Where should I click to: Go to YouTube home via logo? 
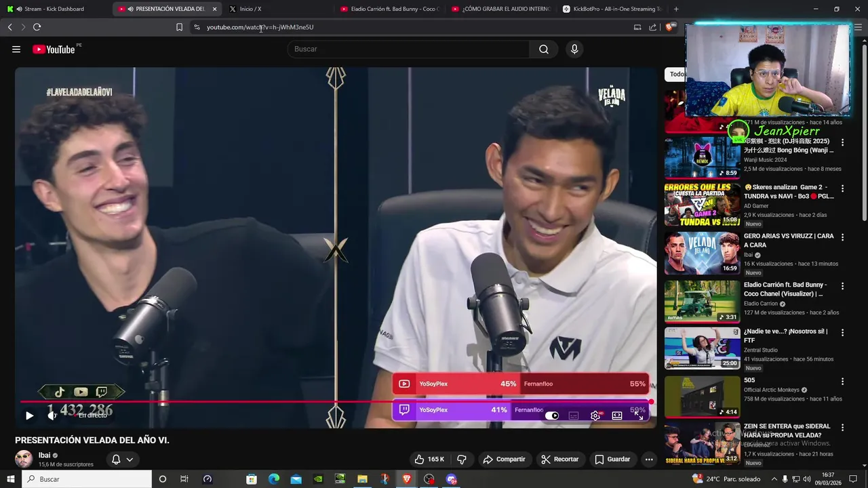pyautogui.click(x=54, y=49)
